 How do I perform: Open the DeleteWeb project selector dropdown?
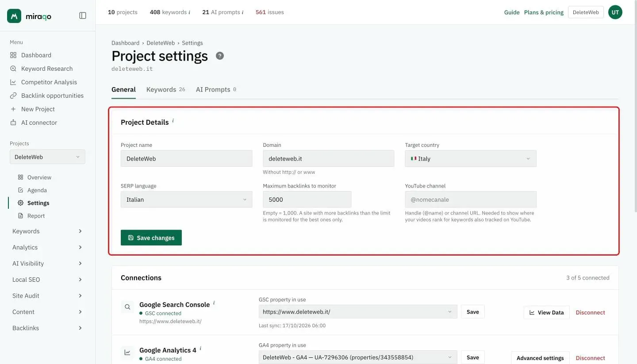pyautogui.click(x=47, y=157)
